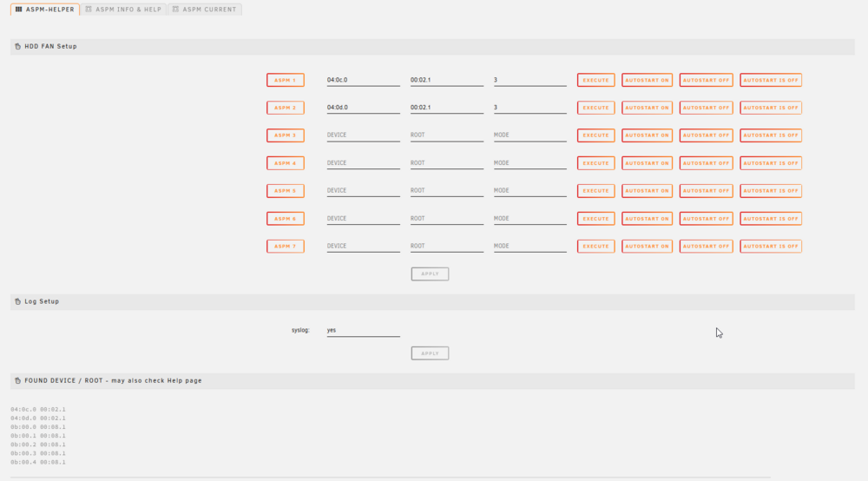This screenshot has height=481, width=868.
Task: Focus ASPM 6 MODE field
Action: (529, 219)
